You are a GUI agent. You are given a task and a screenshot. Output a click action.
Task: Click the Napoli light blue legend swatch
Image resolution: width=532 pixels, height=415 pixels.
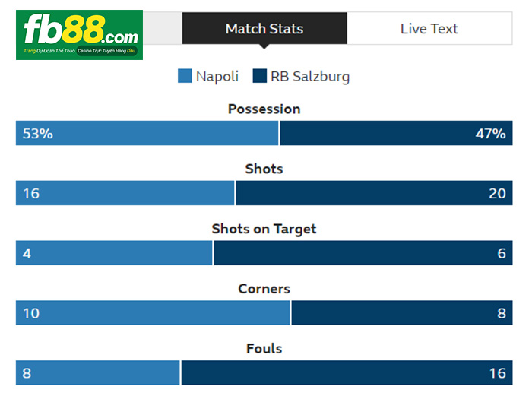(185, 76)
